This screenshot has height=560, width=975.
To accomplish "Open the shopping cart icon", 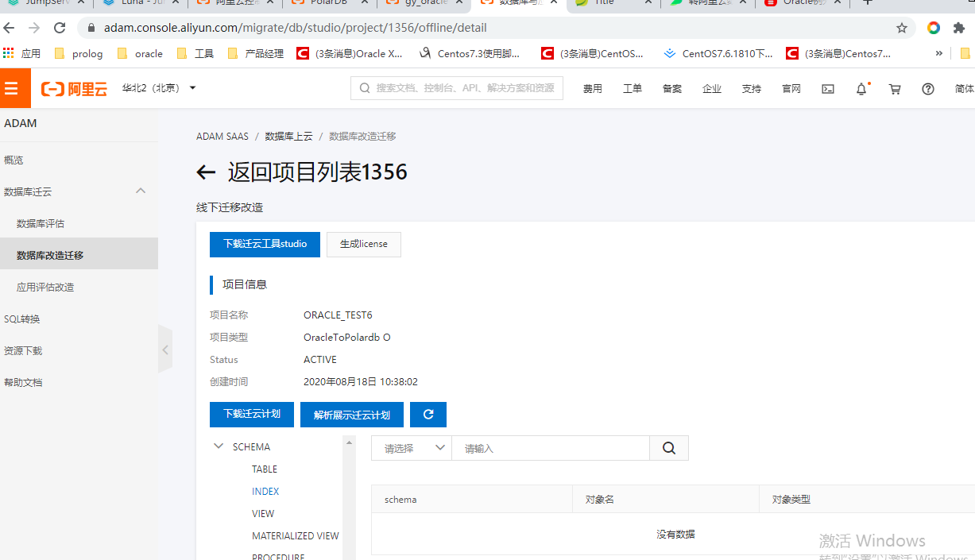I will point(895,89).
